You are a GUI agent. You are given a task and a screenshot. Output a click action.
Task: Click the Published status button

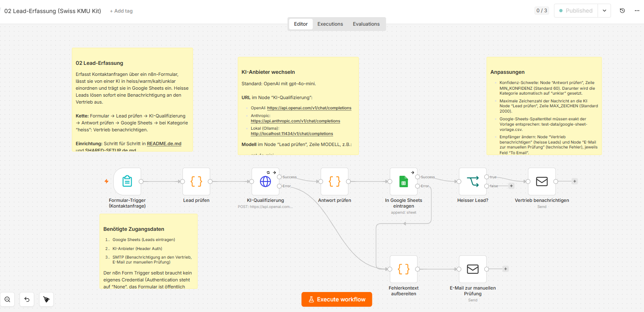click(x=576, y=11)
